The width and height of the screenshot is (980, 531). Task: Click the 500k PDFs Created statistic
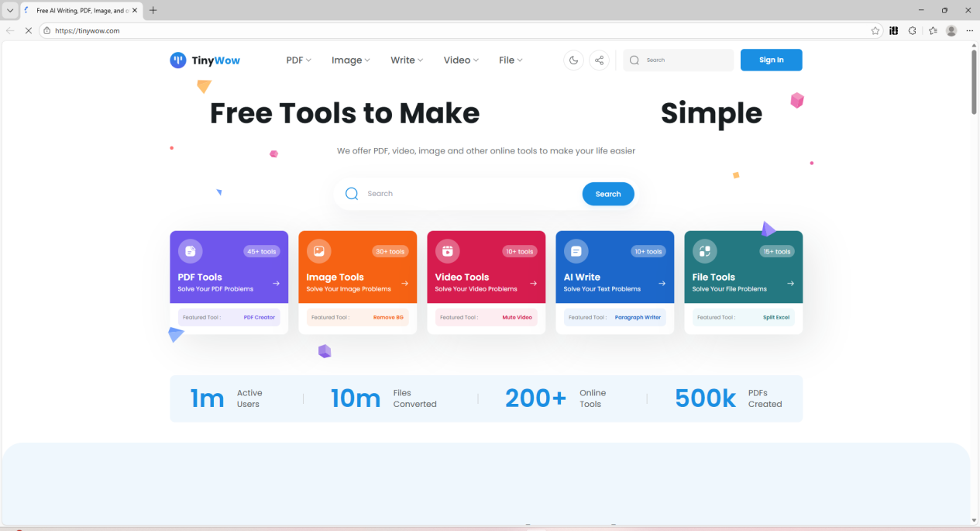728,398
